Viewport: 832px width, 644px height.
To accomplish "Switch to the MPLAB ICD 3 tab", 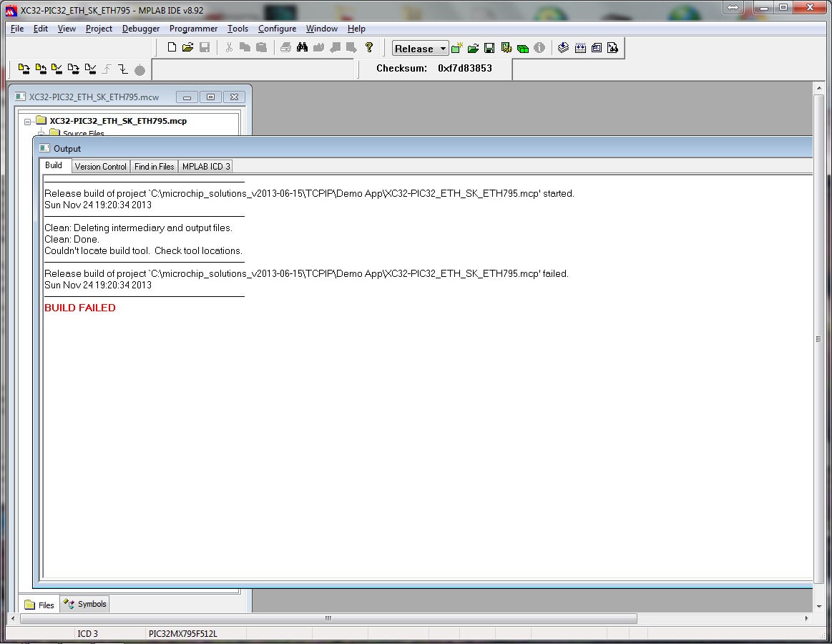I will (x=206, y=167).
